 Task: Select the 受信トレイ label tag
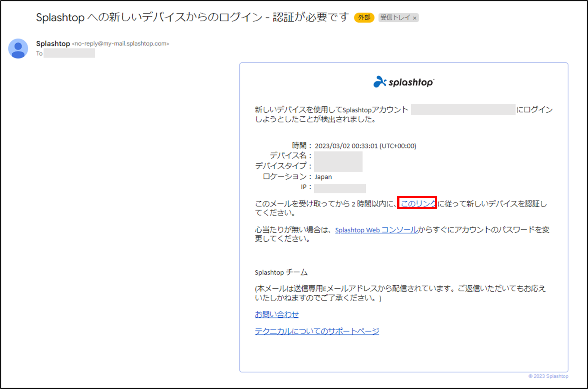click(396, 17)
